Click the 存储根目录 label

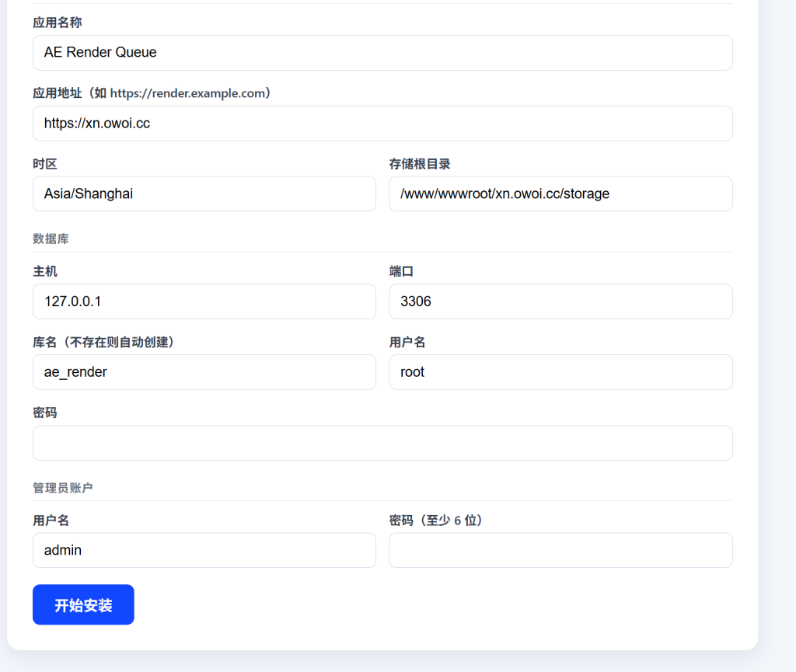pyautogui.click(x=420, y=164)
